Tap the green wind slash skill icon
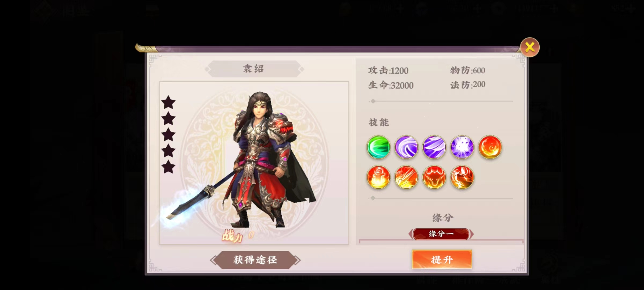This screenshot has height=290, width=644. (x=378, y=147)
